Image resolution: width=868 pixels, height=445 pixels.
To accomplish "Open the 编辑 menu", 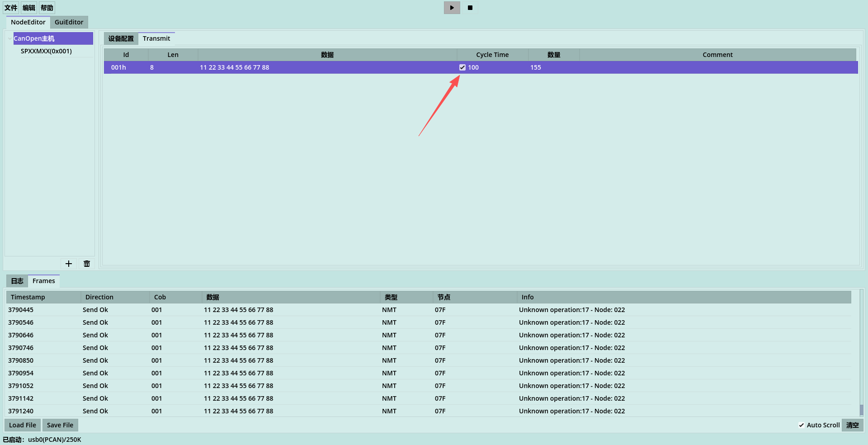I will [x=29, y=8].
